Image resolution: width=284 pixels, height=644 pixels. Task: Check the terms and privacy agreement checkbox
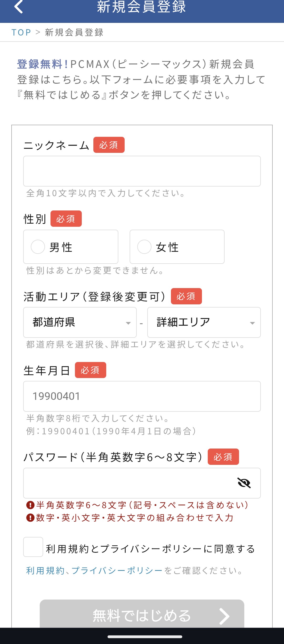33,547
